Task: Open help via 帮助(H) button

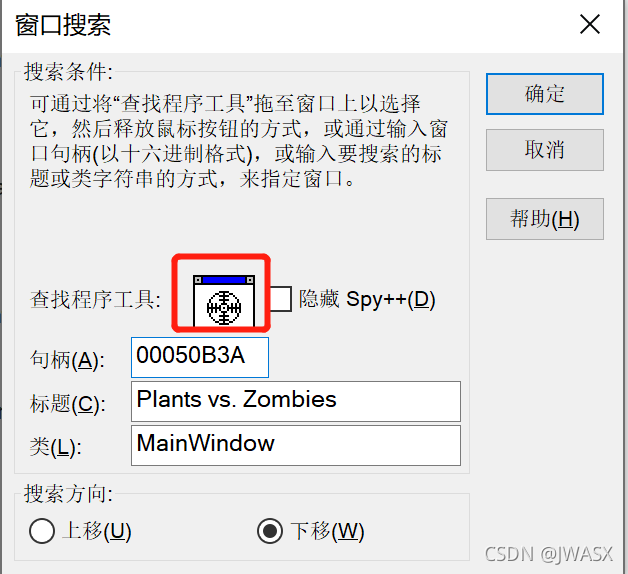Action: [545, 219]
